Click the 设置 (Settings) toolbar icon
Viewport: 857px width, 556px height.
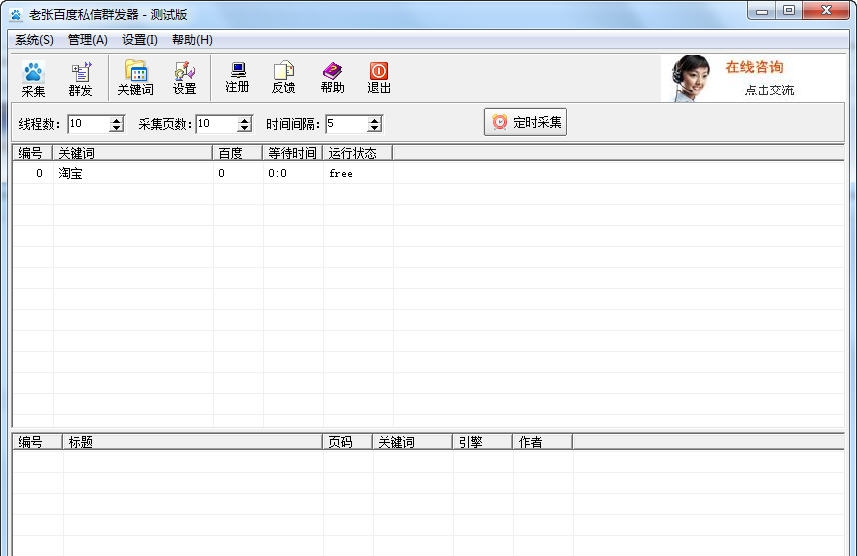coord(184,78)
